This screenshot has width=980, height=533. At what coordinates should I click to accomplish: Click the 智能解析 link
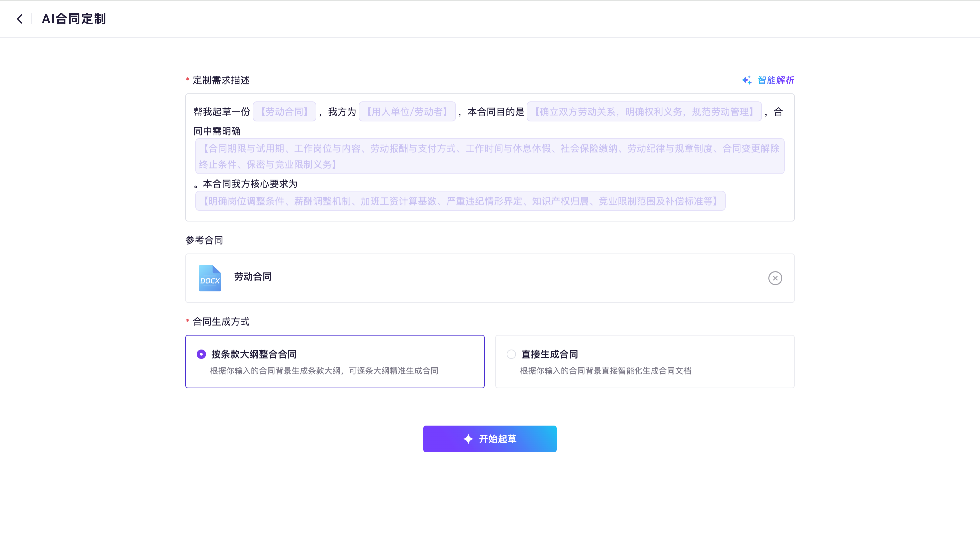click(x=776, y=80)
